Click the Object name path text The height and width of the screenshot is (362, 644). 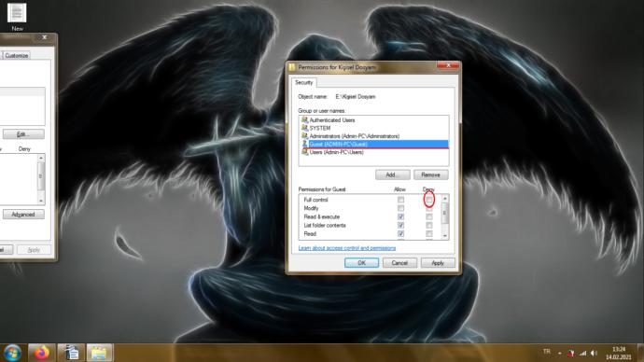tap(356, 97)
